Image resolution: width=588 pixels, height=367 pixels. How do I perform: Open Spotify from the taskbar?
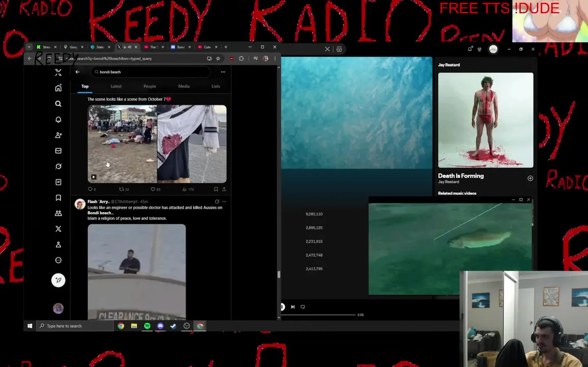[147, 326]
